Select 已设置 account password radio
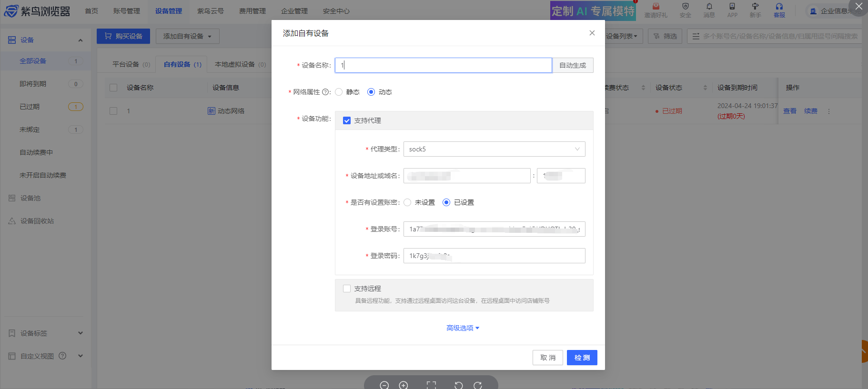 [446, 202]
